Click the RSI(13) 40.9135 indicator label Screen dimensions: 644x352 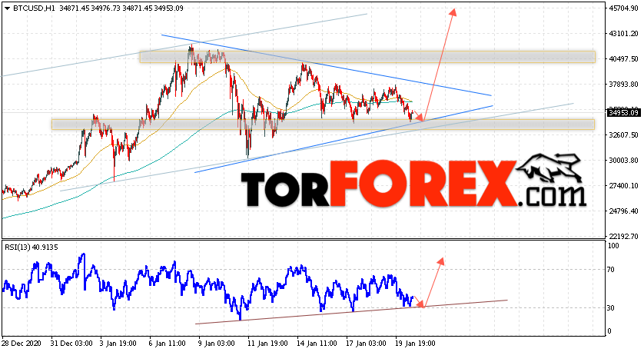tap(32, 247)
